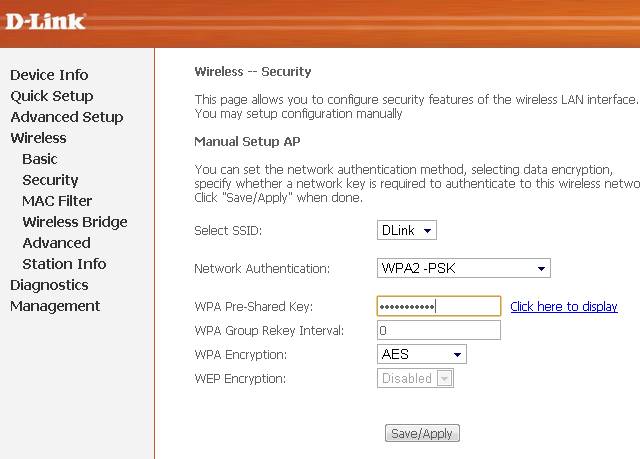The width and height of the screenshot is (640, 459).
Task: Select Wireless menu item
Action: [x=38, y=138]
